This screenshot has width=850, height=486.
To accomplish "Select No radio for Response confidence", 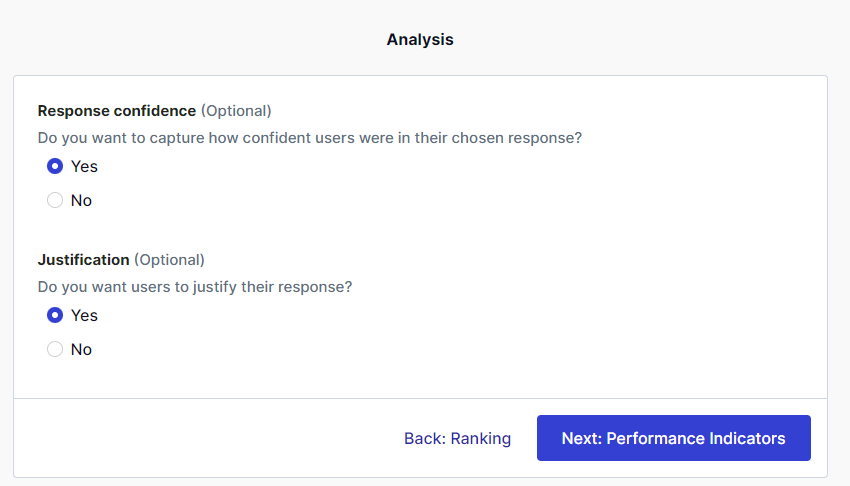I will 55,200.
